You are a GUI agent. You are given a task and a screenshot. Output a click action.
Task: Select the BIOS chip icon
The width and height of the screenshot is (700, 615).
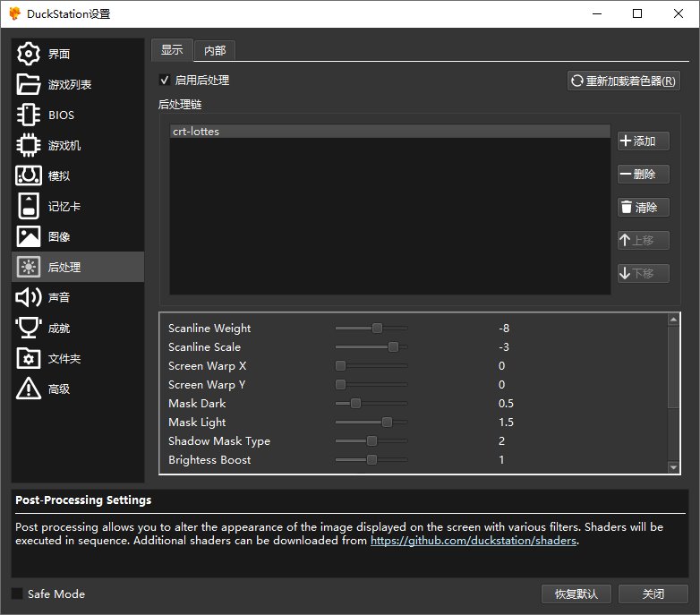point(29,115)
